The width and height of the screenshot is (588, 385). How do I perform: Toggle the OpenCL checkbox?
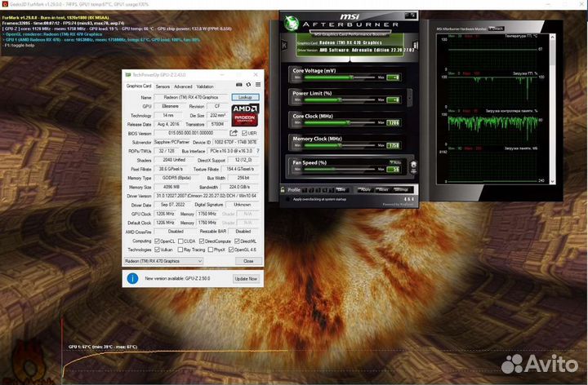157,241
